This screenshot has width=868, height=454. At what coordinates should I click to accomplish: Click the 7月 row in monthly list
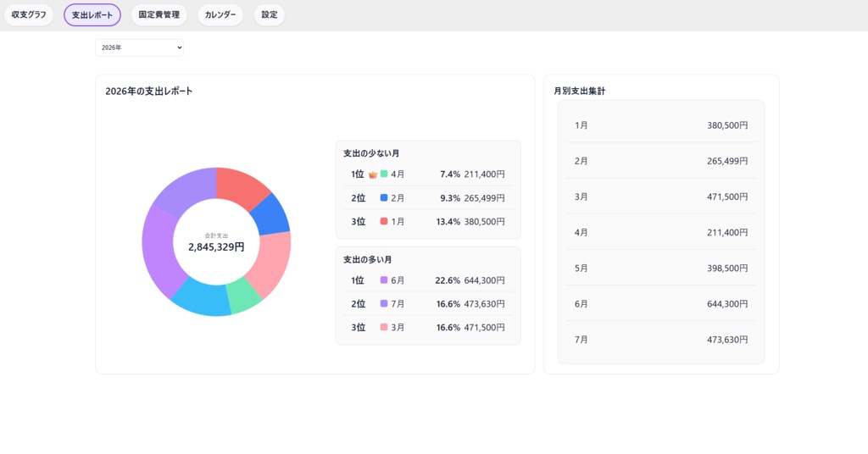click(661, 340)
